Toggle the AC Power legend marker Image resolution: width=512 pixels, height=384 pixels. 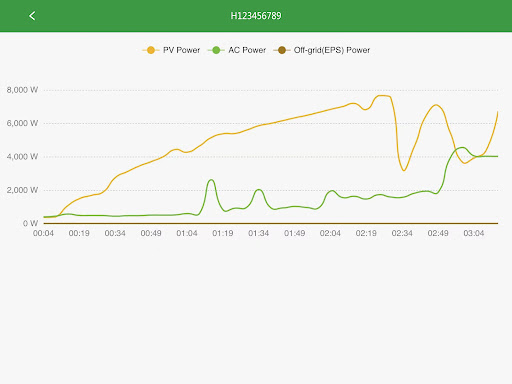216,50
